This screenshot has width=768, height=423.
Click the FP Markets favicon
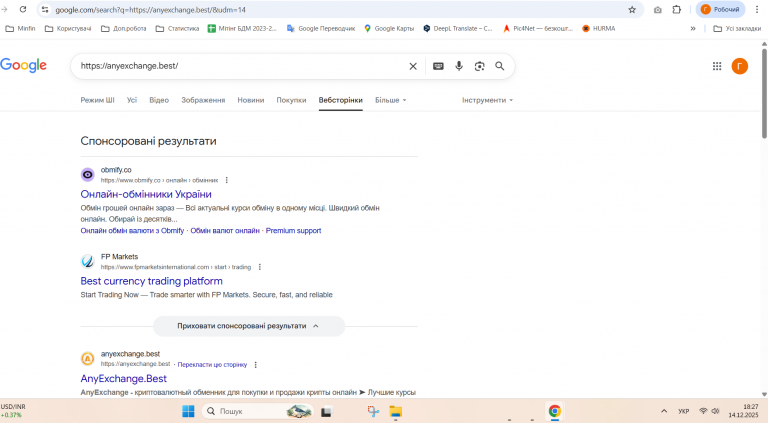click(88, 261)
